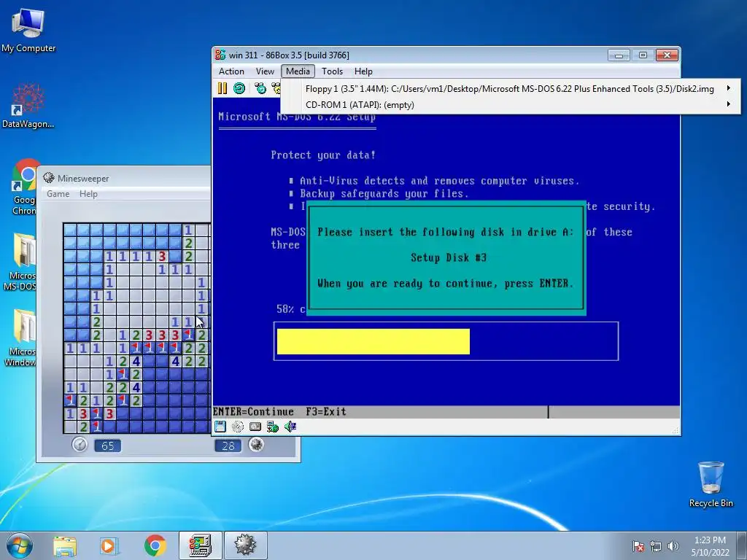Click the hard disk status bar icon
Viewport: 747px width, 560px height.
point(255,427)
